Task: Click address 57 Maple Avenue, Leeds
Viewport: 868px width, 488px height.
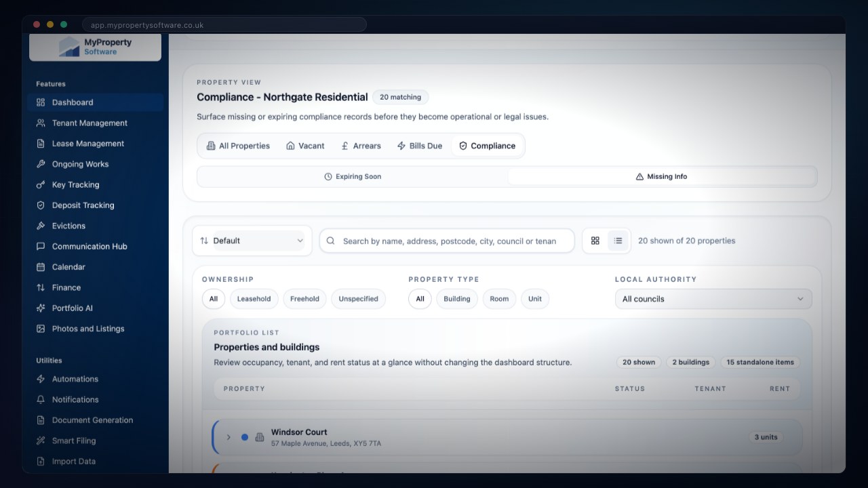Action: [x=326, y=444]
